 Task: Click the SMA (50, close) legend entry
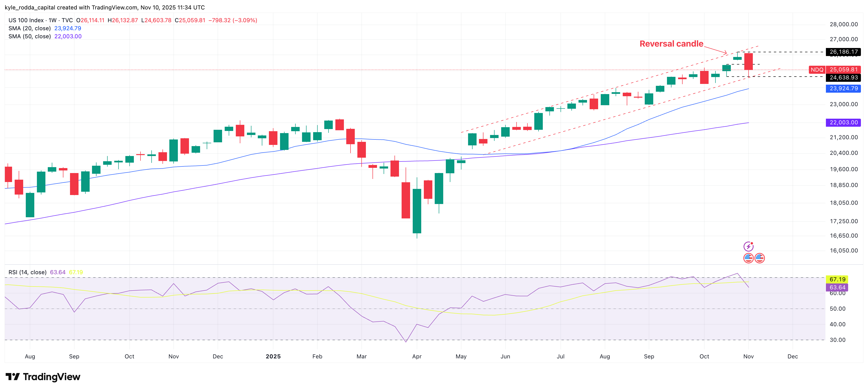click(x=30, y=36)
